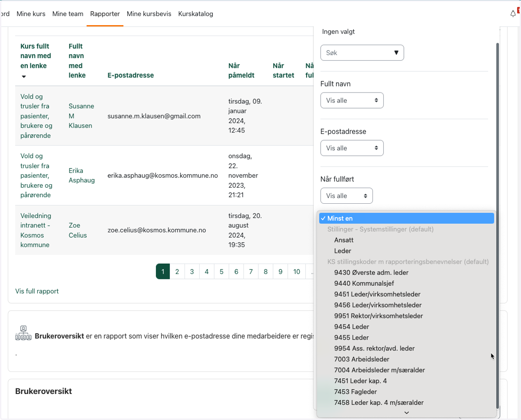
Task: Go to page 2
Action: tap(177, 271)
